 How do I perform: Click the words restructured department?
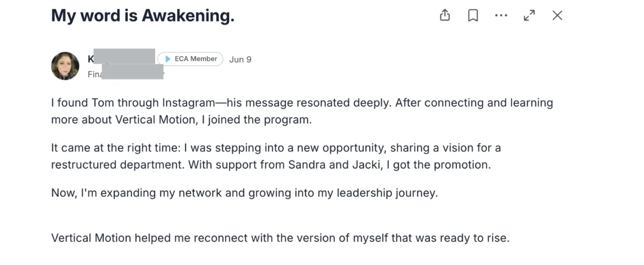[x=118, y=165]
